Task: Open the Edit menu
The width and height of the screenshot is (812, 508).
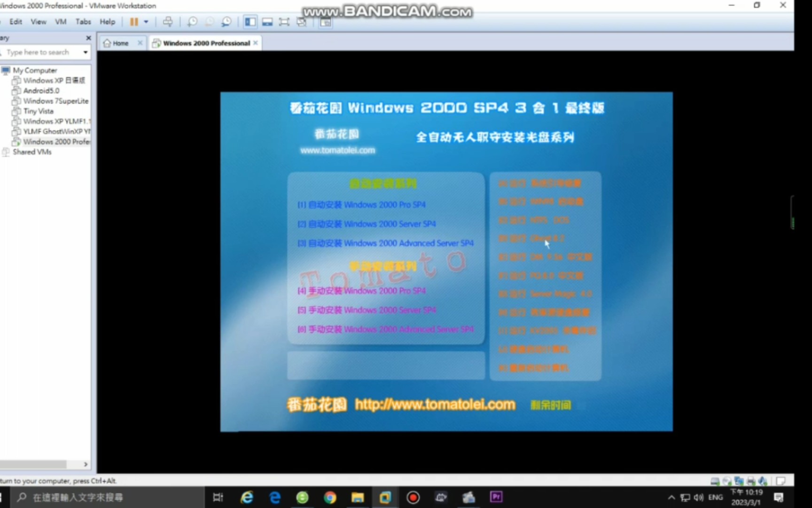Action: 16,22
